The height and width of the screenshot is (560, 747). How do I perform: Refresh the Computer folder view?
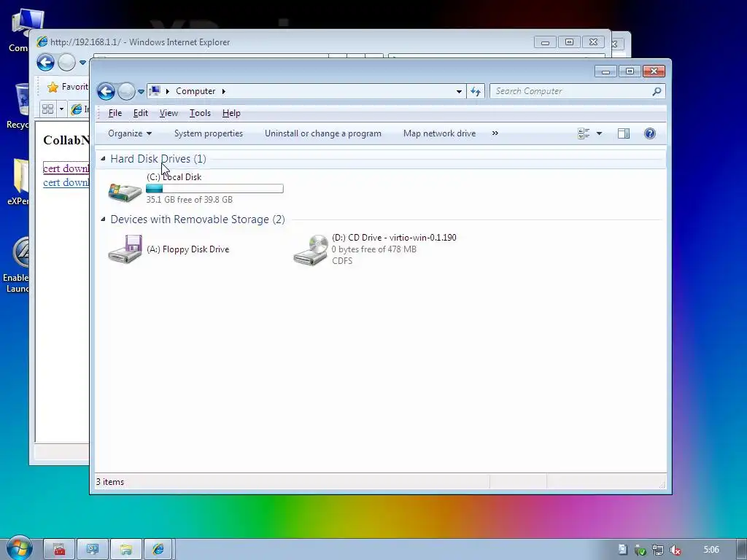coord(476,91)
